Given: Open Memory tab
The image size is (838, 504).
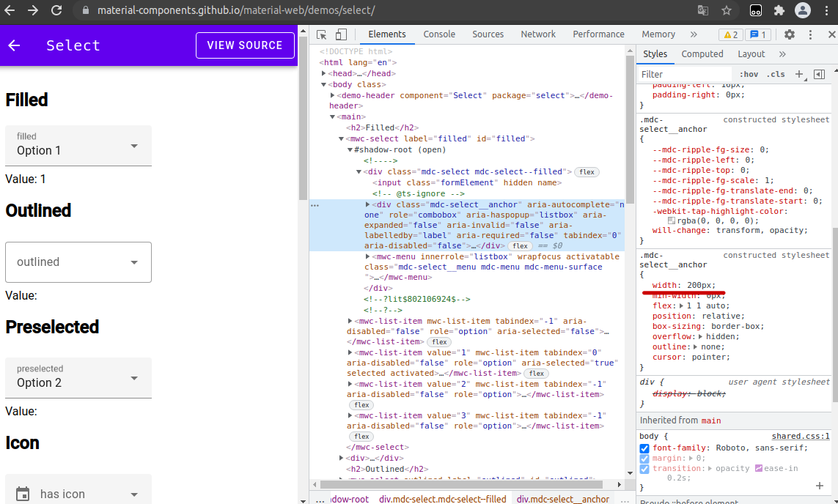Looking at the screenshot, I should pos(658,34).
